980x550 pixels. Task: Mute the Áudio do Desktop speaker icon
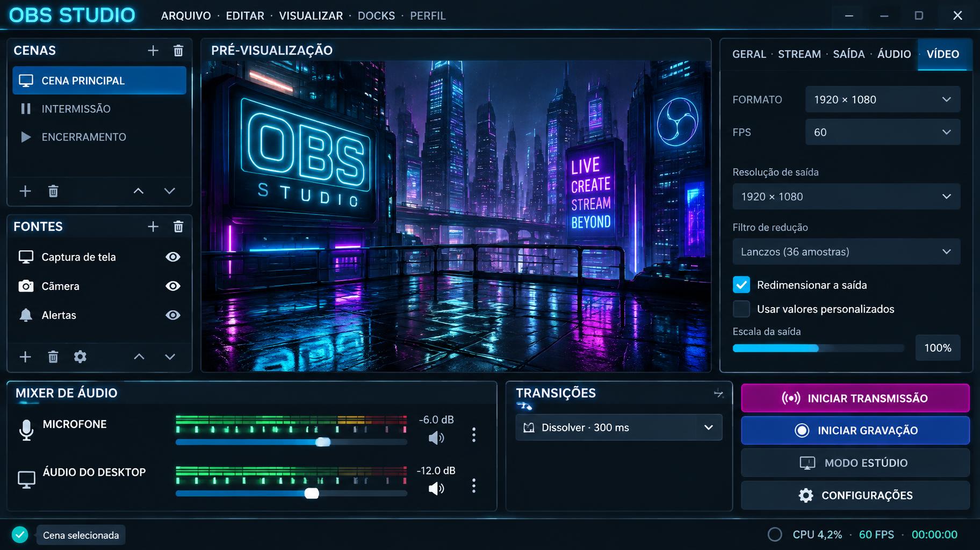(436, 489)
